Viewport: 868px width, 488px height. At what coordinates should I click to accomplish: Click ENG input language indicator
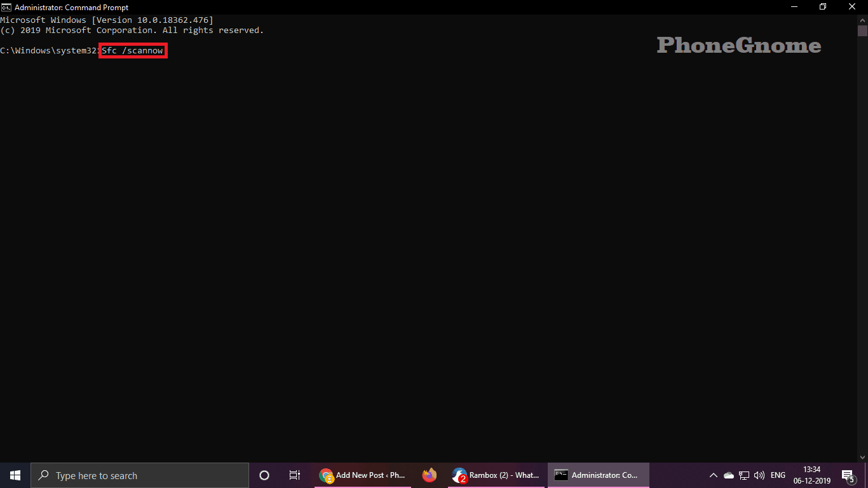778,475
